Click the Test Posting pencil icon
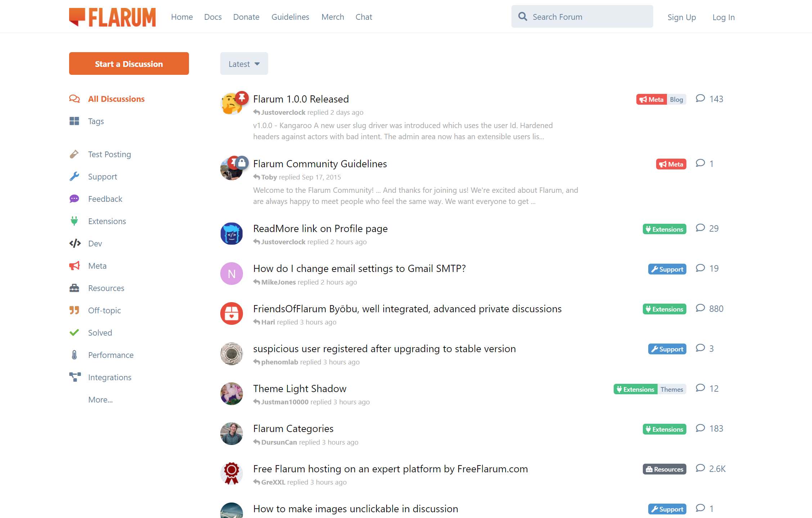 pyautogui.click(x=74, y=154)
